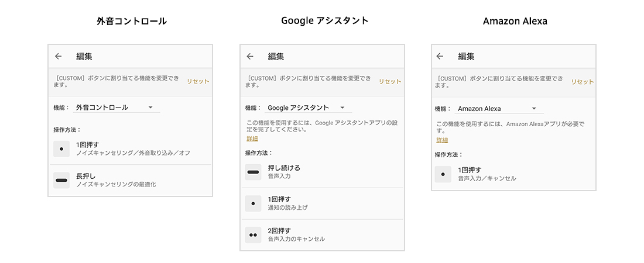Click long-press bar icon for ノイズキャンセリングの最適化
644x263 pixels.
click(61, 181)
